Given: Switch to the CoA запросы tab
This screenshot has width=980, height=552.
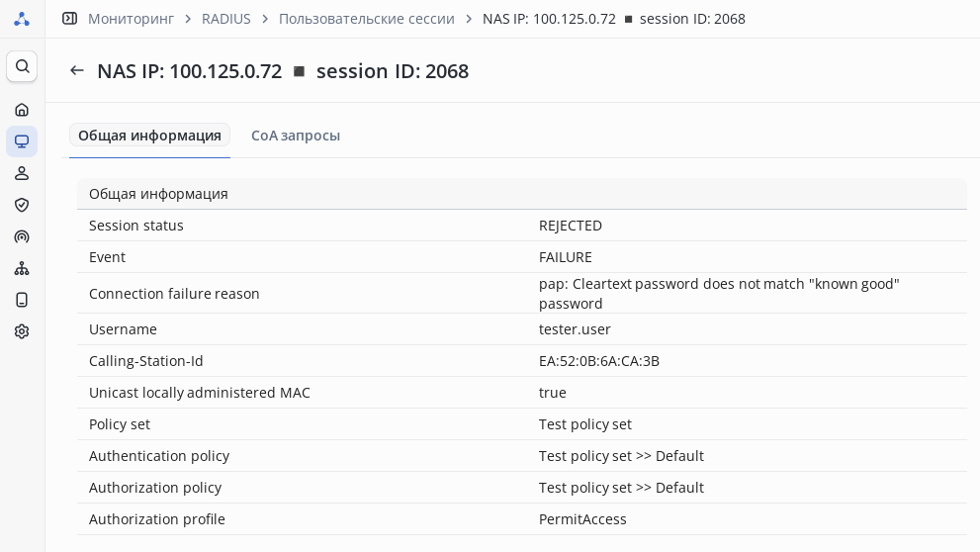Looking at the screenshot, I should [296, 136].
